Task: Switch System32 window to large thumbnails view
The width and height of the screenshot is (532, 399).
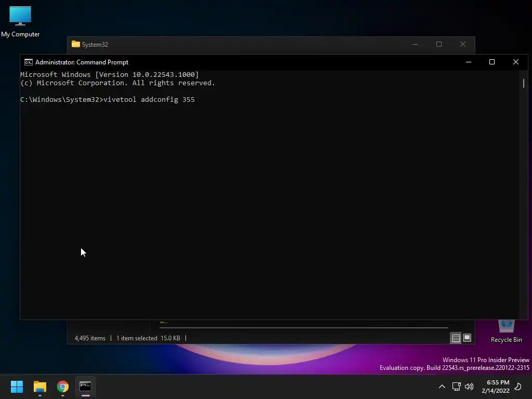Action: tap(467, 338)
